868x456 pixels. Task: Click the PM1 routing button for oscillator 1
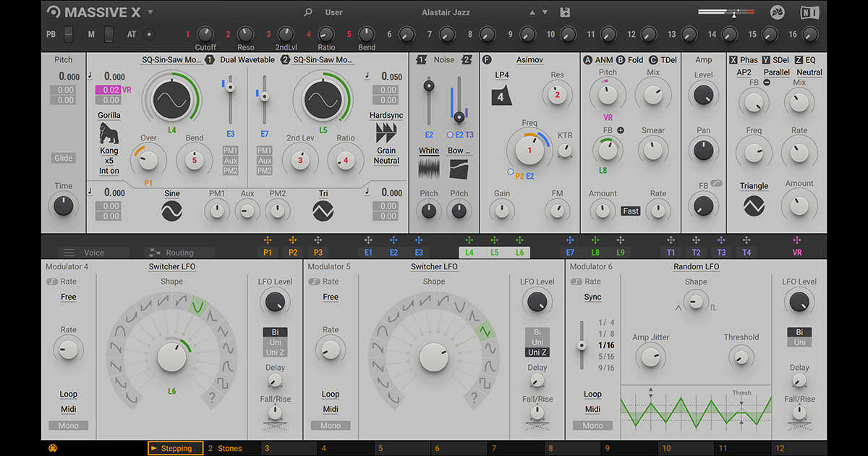point(230,151)
